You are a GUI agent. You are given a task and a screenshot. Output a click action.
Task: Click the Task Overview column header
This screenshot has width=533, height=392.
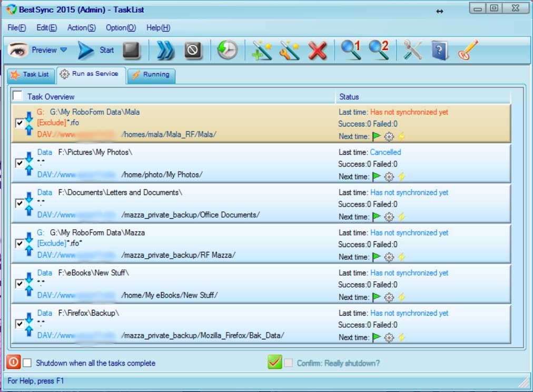(x=173, y=96)
